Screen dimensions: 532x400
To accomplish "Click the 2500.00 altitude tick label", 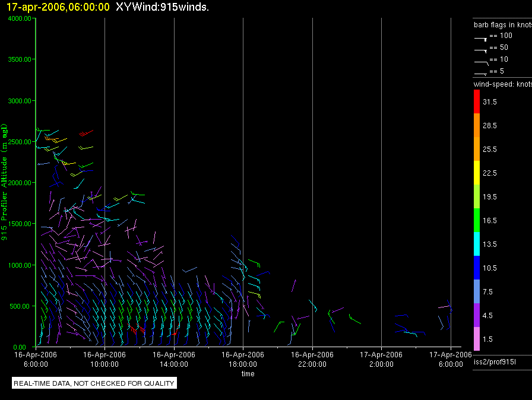I will click(20, 142).
